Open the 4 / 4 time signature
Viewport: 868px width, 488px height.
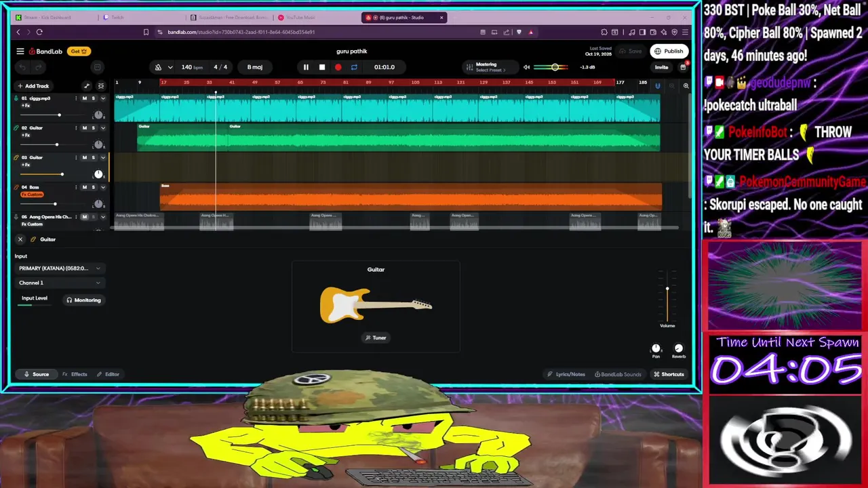[x=220, y=67]
